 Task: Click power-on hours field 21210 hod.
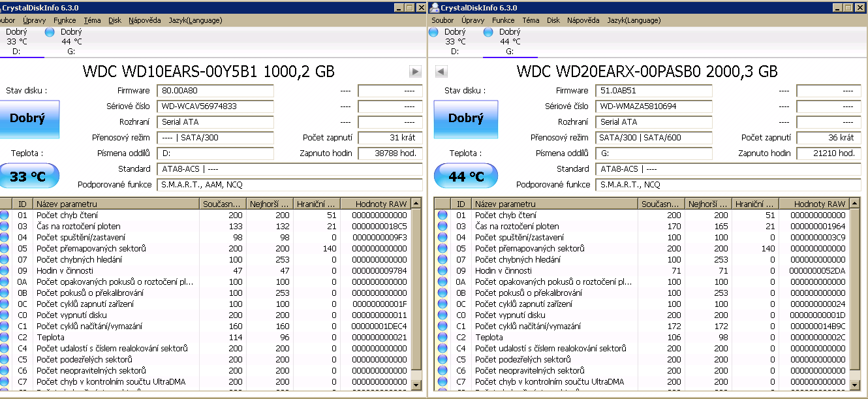point(828,153)
